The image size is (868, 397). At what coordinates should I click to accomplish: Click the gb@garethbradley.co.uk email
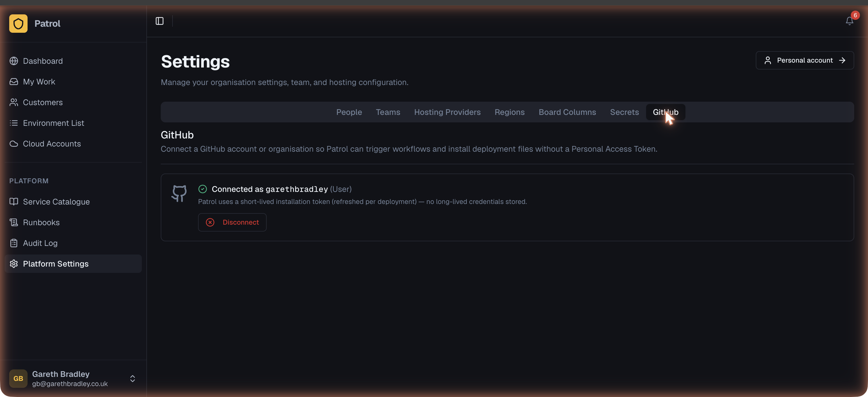pos(70,384)
